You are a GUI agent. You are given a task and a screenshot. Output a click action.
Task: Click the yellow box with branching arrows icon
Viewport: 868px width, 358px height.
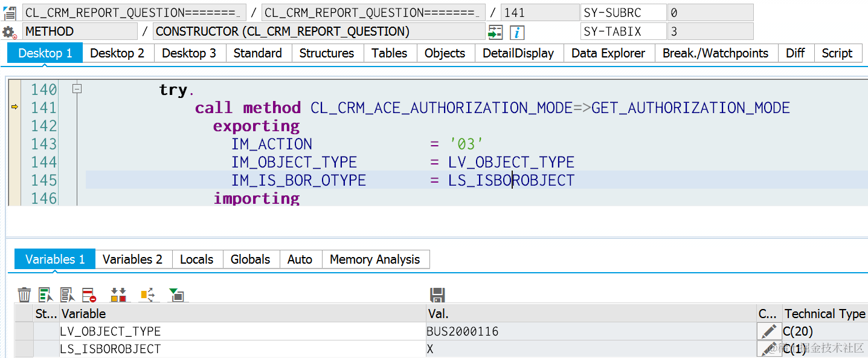click(148, 295)
